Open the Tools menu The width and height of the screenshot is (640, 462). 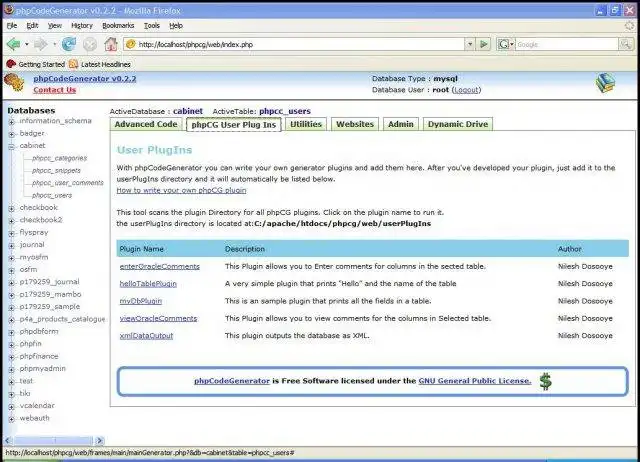point(151,25)
